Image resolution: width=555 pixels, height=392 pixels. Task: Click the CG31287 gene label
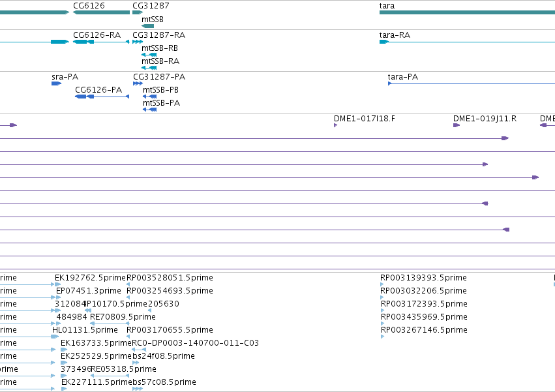point(151,6)
